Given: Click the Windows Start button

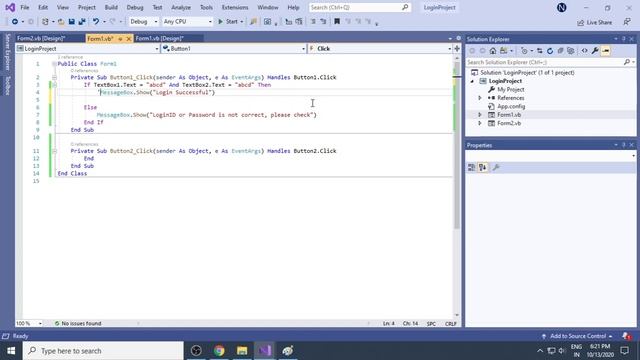Looking at the screenshot, I should click(x=11, y=351).
